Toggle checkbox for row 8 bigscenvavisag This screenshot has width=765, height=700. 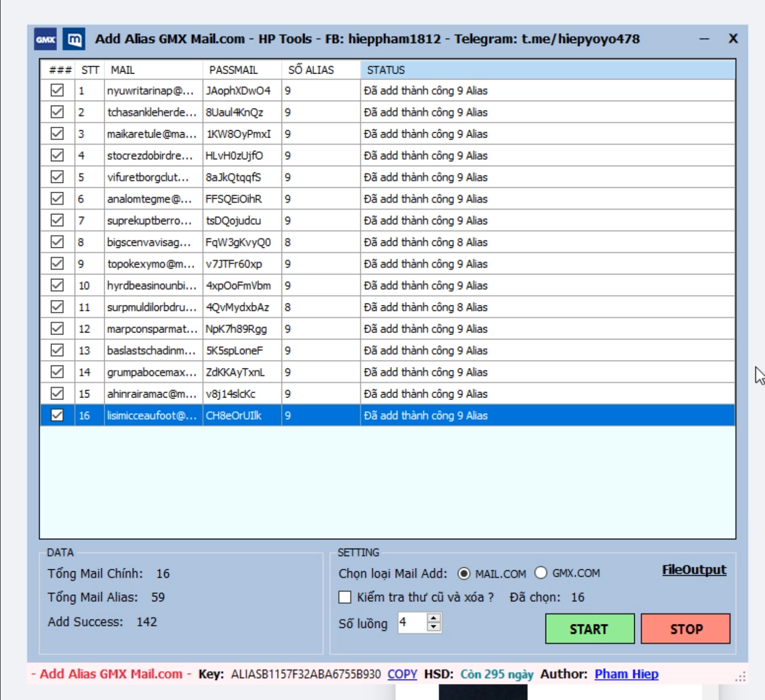[x=57, y=242]
